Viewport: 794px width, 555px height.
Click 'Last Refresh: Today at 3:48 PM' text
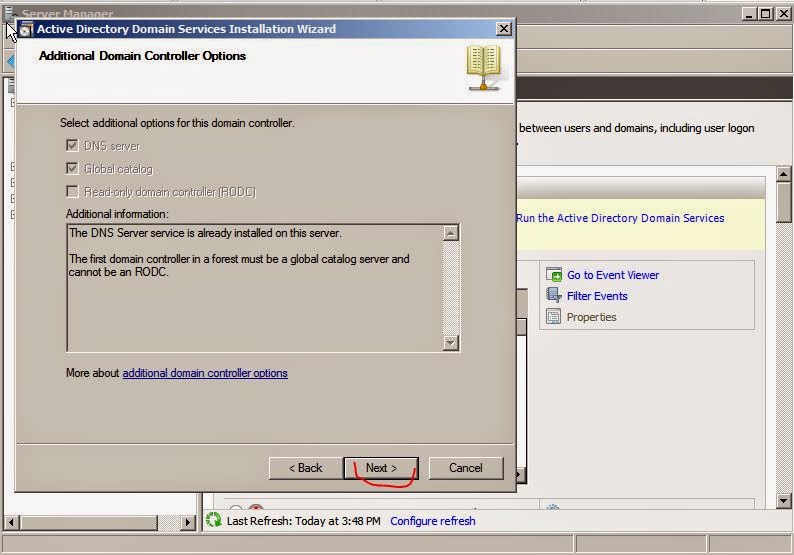(x=303, y=521)
